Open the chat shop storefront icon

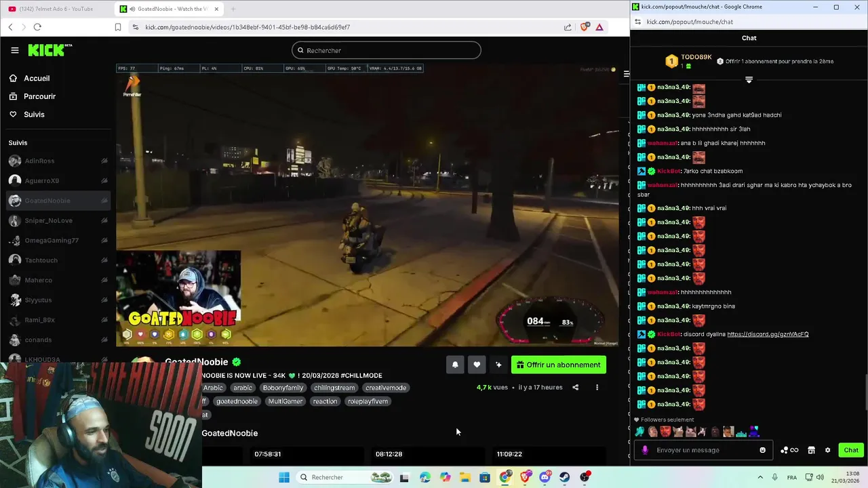[x=811, y=450]
